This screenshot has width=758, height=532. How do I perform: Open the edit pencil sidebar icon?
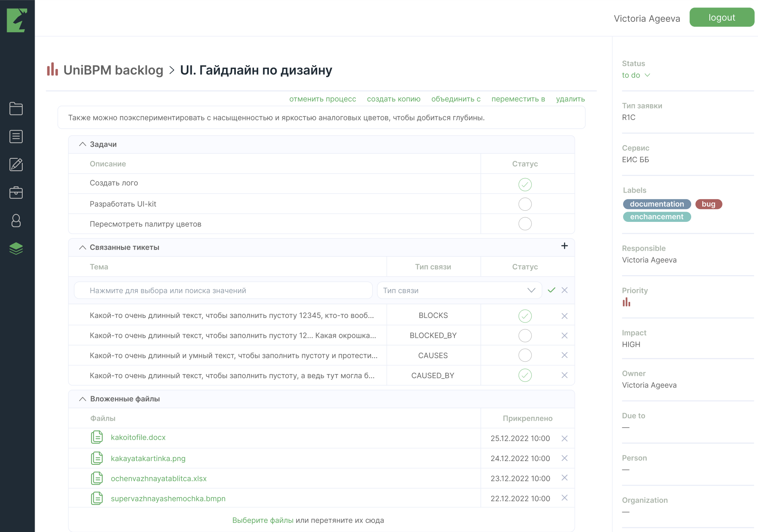click(16, 165)
